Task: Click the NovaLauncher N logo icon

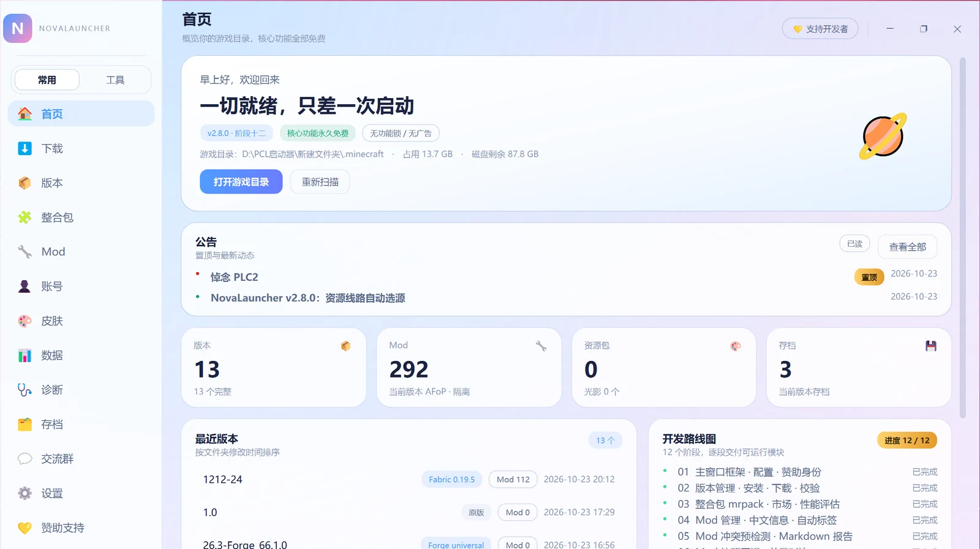Action: tap(18, 28)
